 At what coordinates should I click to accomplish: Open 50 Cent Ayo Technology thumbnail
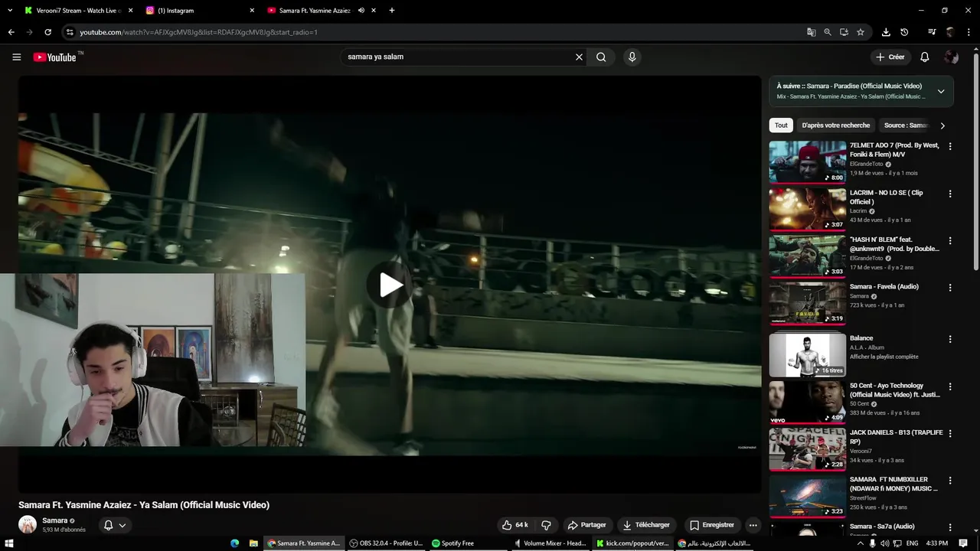(x=807, y=402)
